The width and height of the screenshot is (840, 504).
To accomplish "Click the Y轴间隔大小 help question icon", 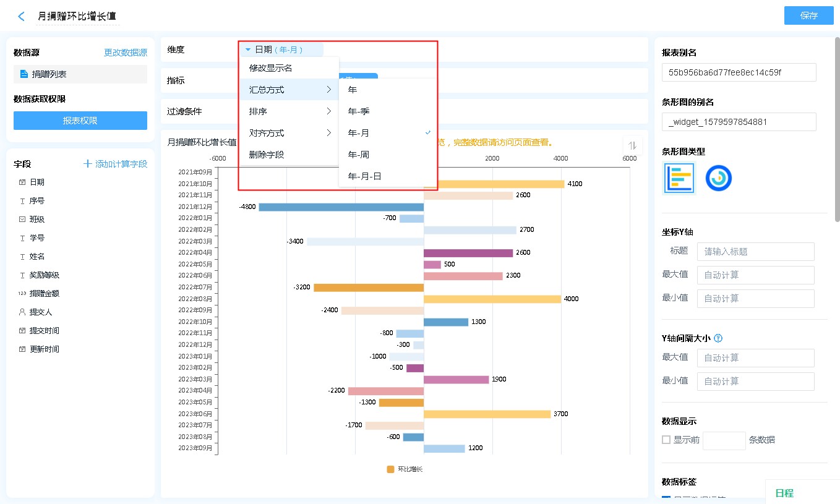I will pyautogui.click(x=718, y=338).
